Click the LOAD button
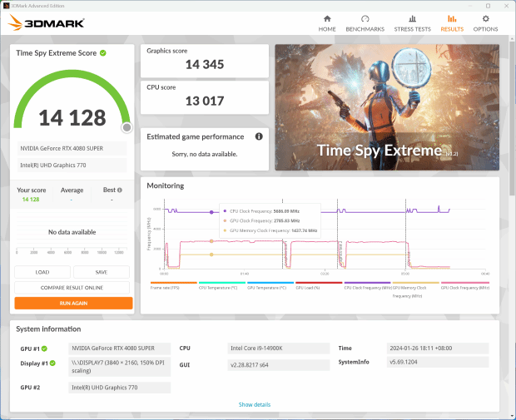The height and width of the screenshot is (420, 516). pyautogui.click(x=42, y=272)
